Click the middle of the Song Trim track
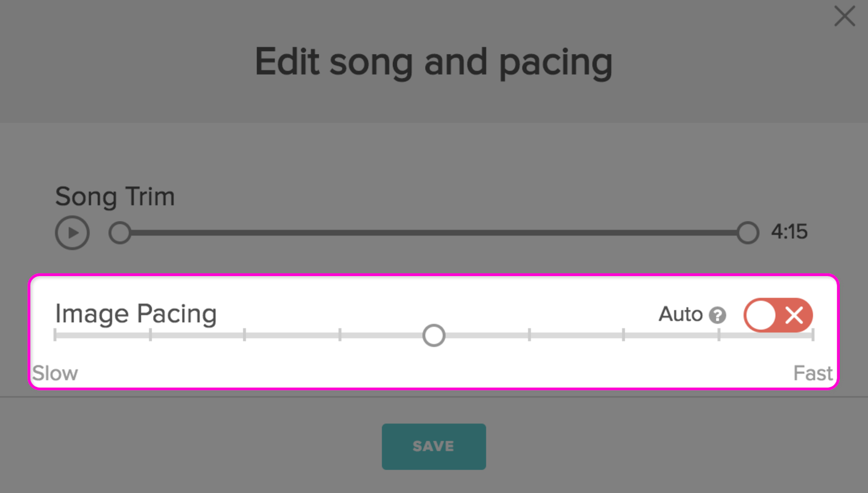 434,233
